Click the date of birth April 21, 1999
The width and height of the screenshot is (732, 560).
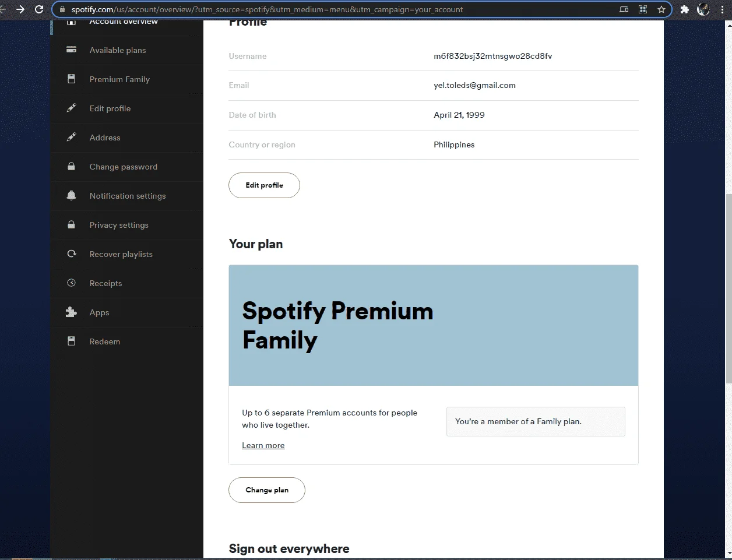459,115
